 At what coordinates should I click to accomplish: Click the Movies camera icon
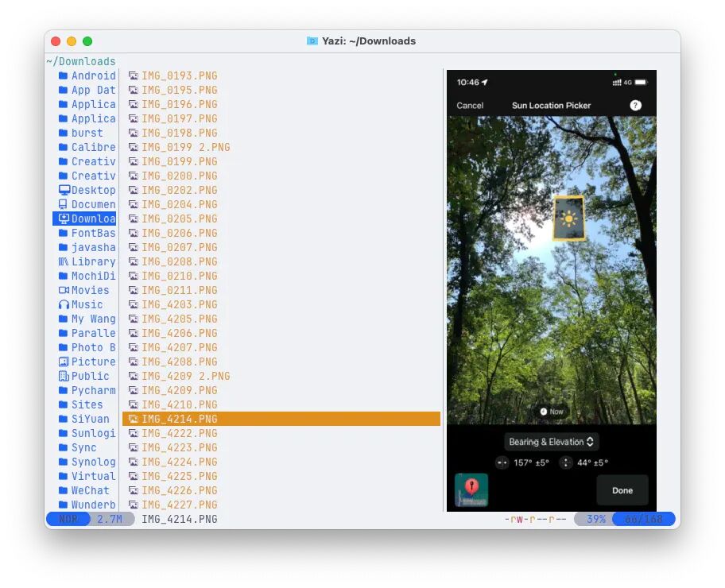point(64,290)
